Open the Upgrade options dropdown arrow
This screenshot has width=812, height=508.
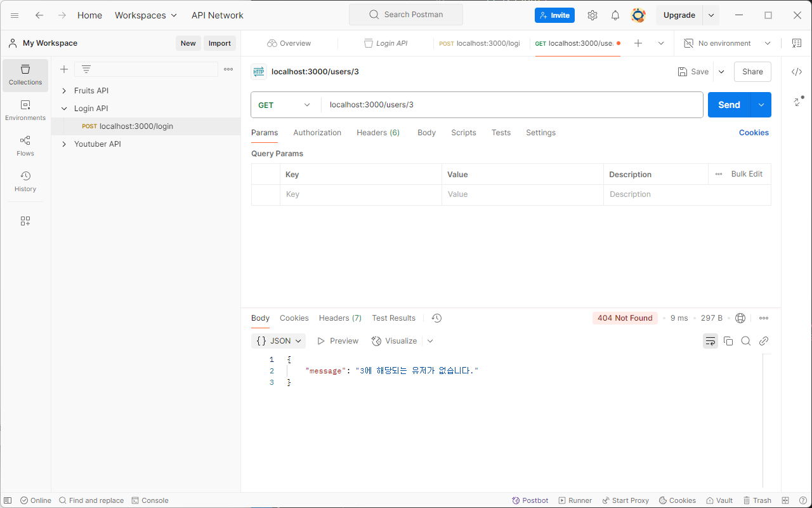coord(711,15)
